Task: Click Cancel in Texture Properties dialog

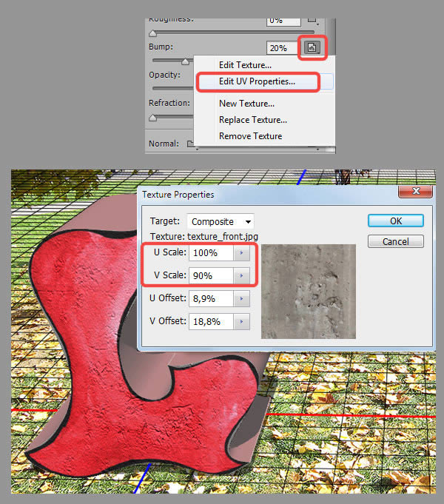Action: click(x=396, y=241)
